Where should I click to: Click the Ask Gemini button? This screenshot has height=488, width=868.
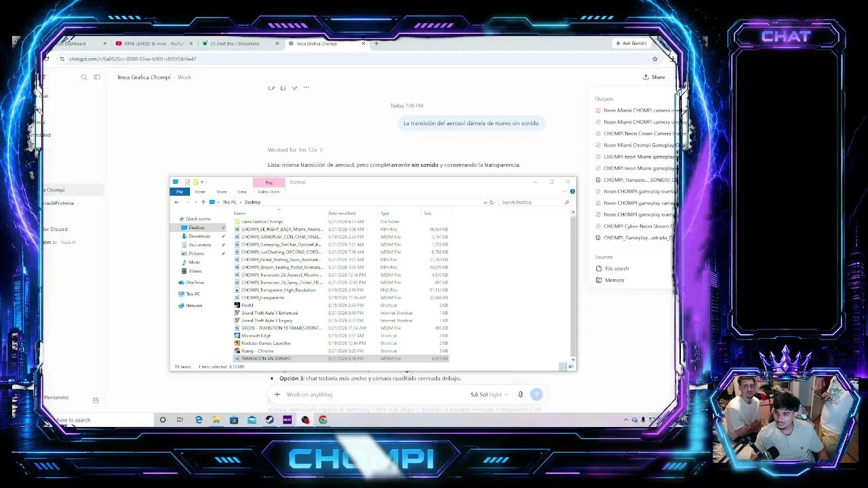coord(631,43)
